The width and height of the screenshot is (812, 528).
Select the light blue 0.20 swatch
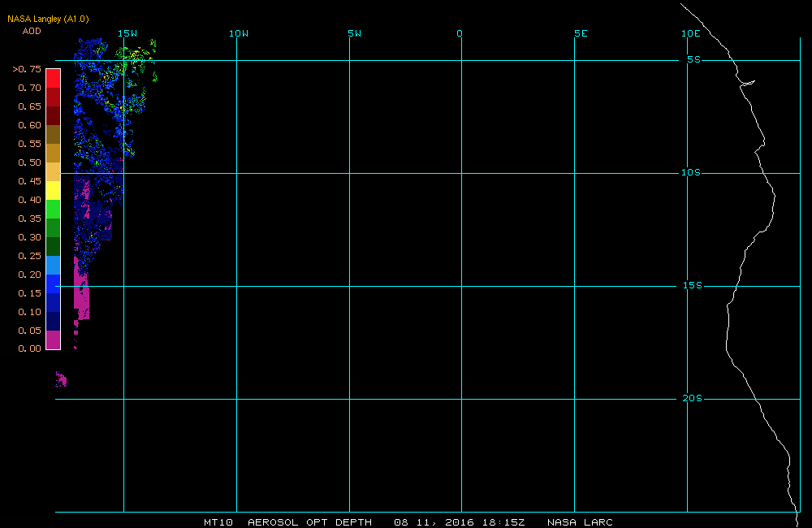(x=54, y=265)
